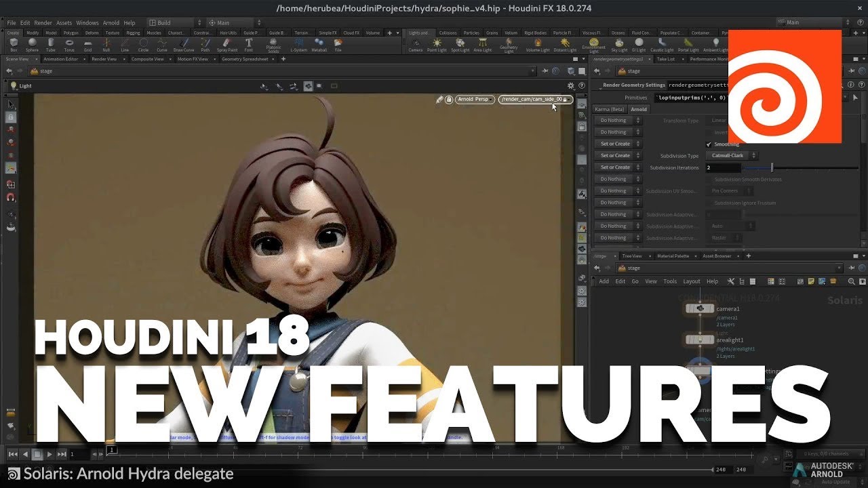868x488 pixels.
Task: Select the L-System shelf tool
Action: click(x=298, y=45)
